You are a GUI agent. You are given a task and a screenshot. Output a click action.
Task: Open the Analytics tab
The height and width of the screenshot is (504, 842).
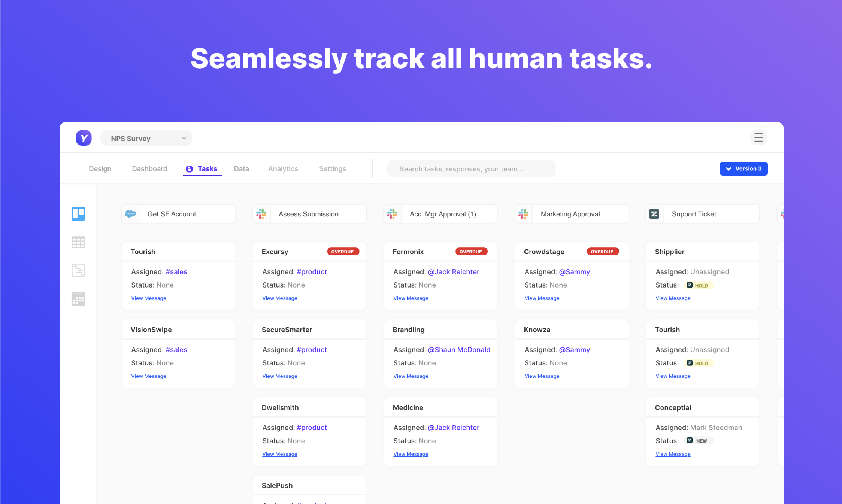[283, 169]
